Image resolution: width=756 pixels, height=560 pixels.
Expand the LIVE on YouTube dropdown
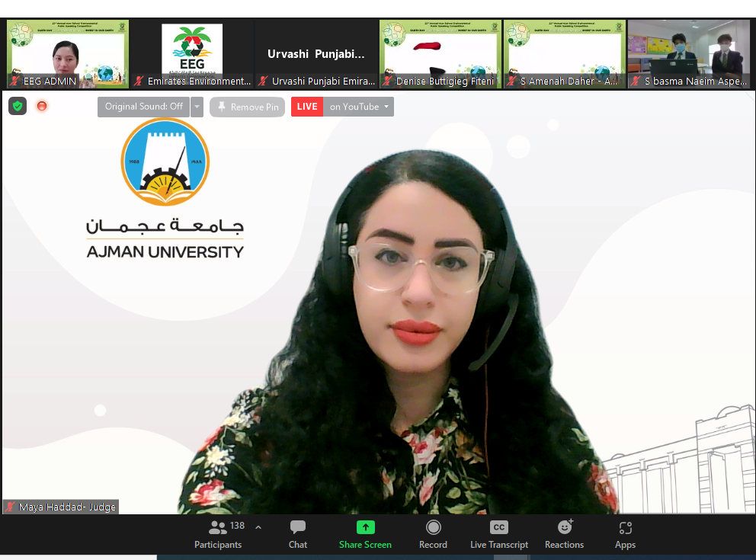[x=387, y=107]
